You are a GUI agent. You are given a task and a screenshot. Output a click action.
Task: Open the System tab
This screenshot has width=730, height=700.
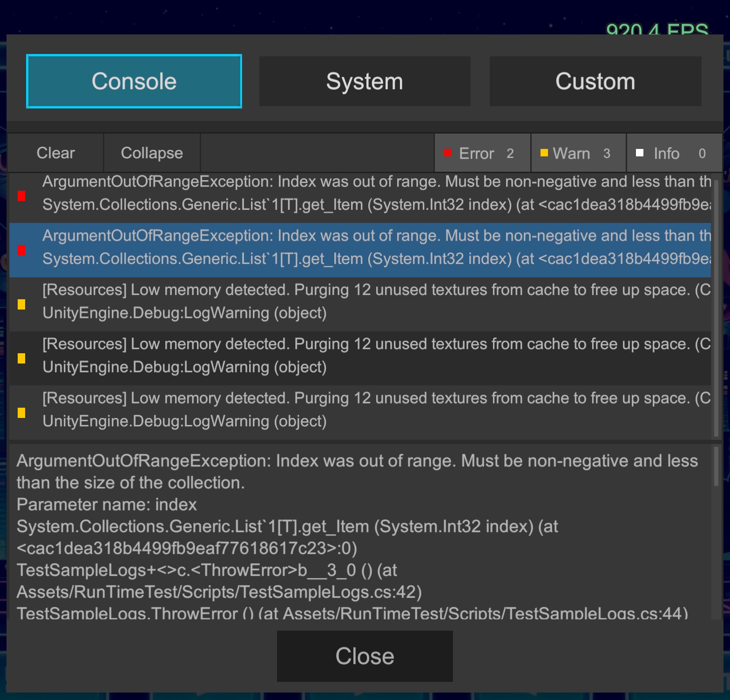pyautogui.click(x=365, y=81)
